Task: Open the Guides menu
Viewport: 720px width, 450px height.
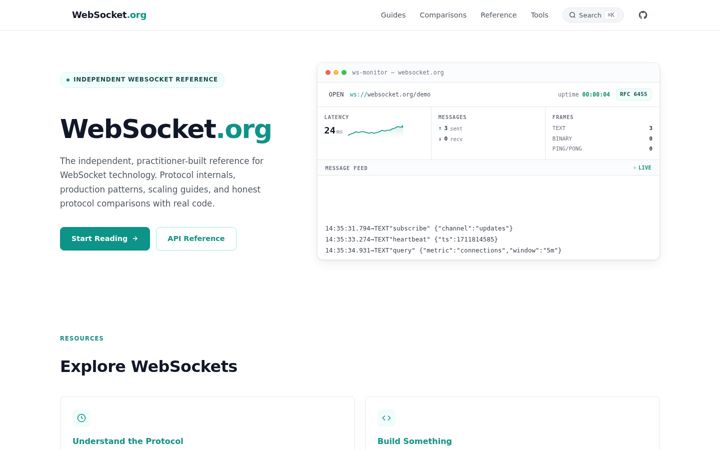Action: (393, 15)
